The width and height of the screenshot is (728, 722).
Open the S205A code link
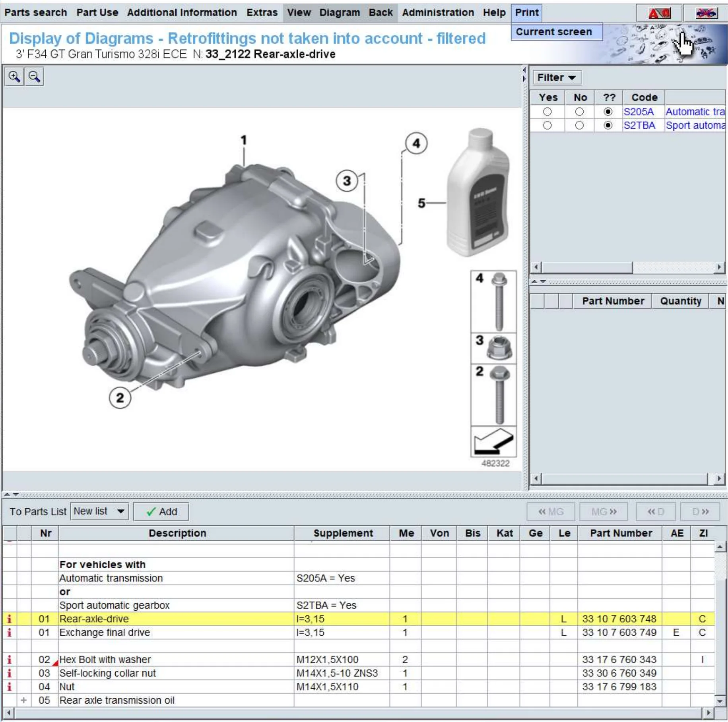coord(638,112)
